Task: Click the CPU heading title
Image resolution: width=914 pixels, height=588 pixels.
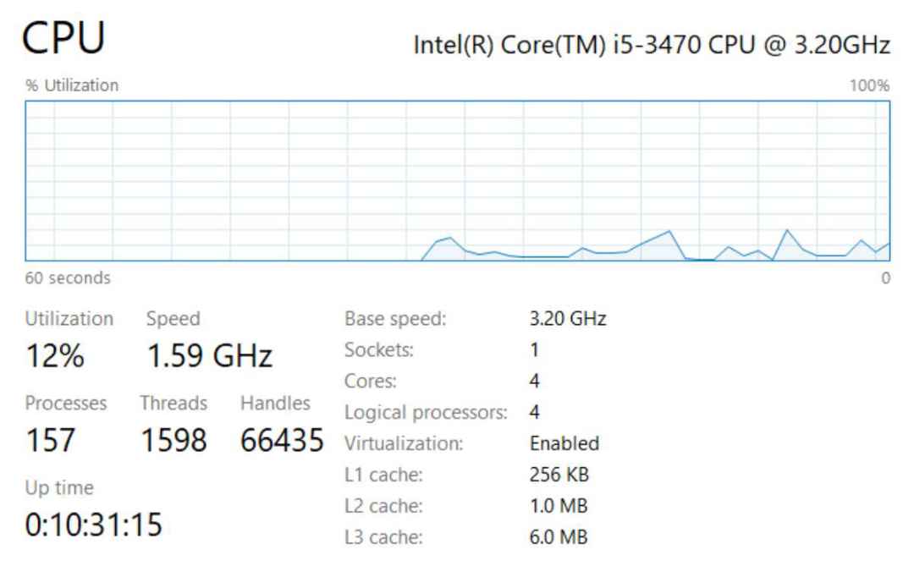Action: [x=64, y=41]
